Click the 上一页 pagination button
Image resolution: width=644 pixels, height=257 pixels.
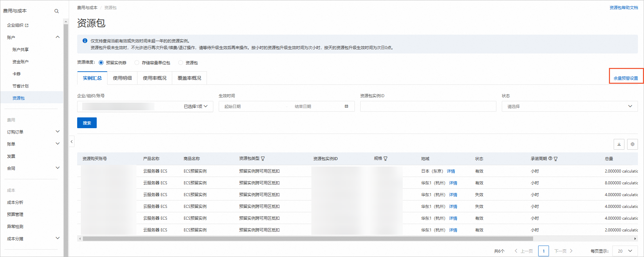point(524,251)
